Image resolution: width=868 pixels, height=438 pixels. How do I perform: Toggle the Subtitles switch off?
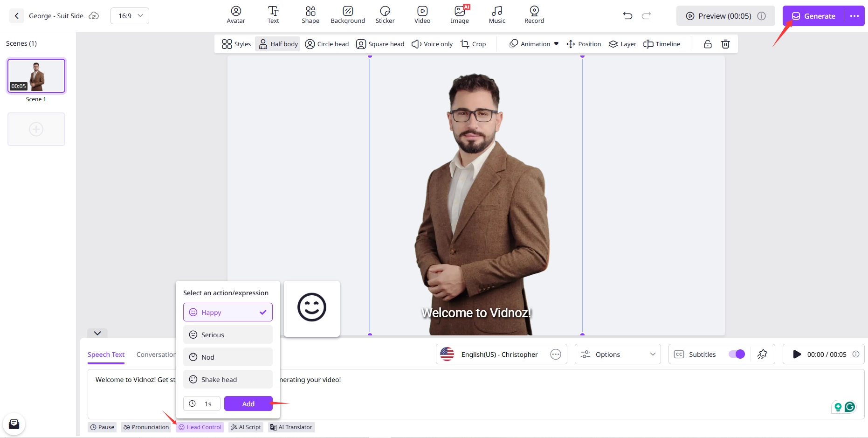click(737, 354)
